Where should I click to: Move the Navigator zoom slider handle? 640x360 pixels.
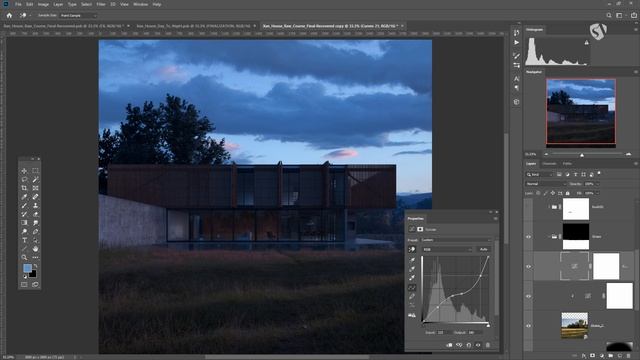[x=582, y=155]
